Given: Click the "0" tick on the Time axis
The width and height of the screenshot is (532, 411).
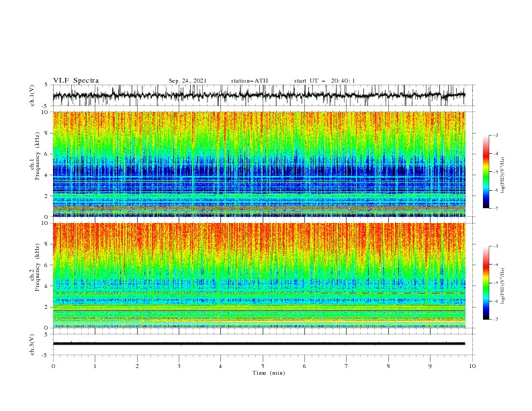Looking at the screenshot, I should click(x=53, y=366).
